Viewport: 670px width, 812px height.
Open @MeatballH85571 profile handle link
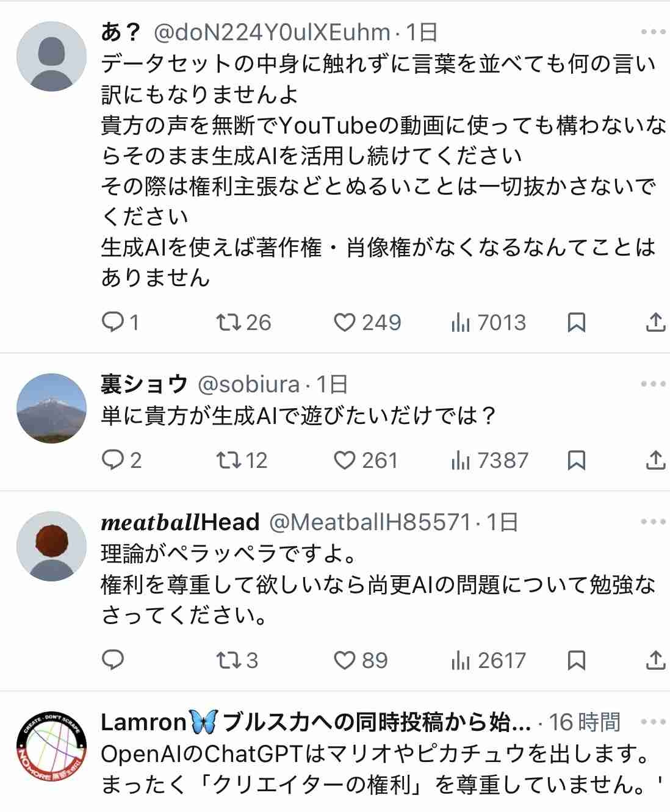pyautogui.click(x=370, y=522)
